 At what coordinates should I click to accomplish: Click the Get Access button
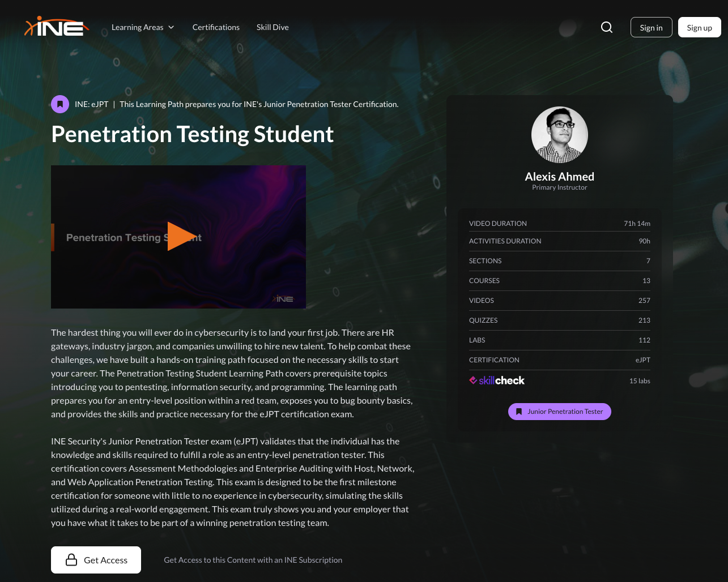pos(96,560)
